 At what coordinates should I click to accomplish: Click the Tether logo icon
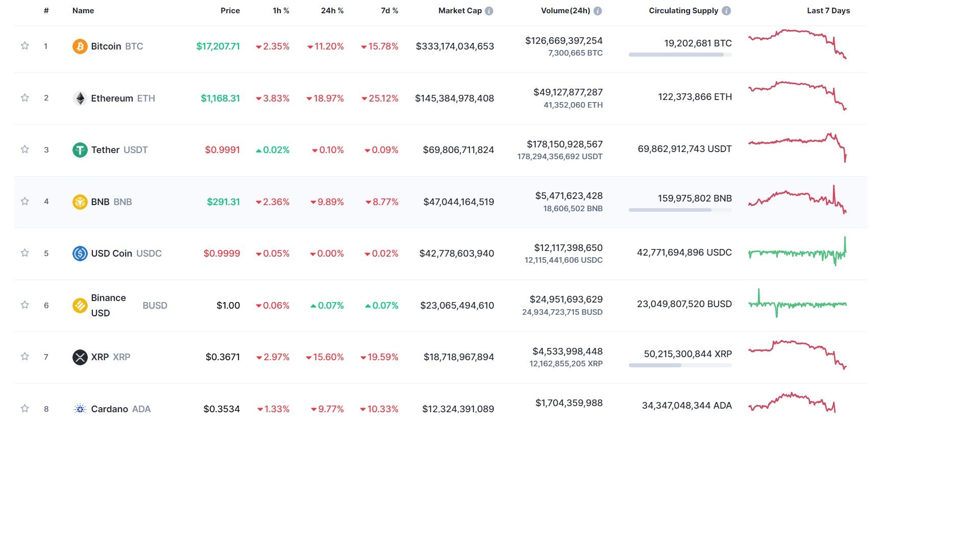(80, 150)
